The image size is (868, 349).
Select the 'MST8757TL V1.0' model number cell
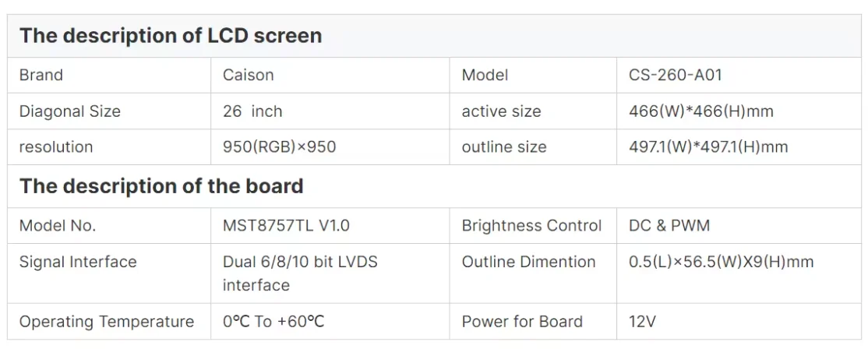click(286, 226)
